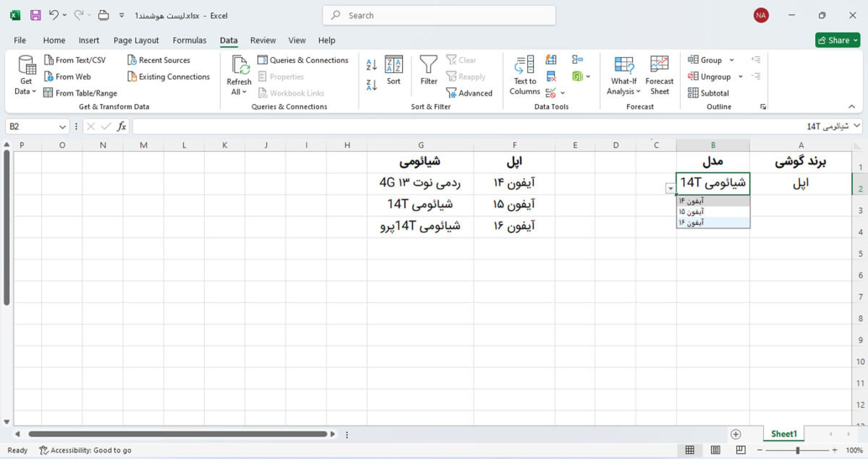Expand the Name Box dropdown
The image size is (868, 459).
(x=62, y=127)
